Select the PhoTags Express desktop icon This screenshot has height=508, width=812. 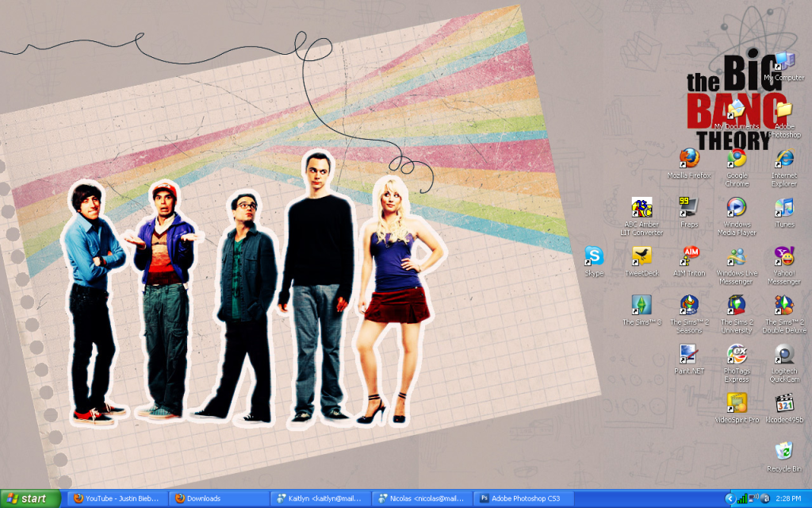point(737,363)
